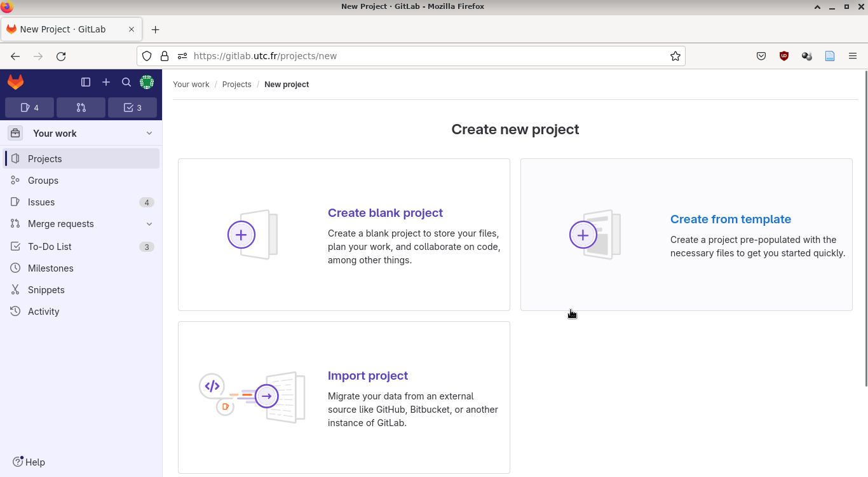The width and height of the screenshot is (868, 477).
Task: Select Snippets in the sidebar
Action: point(46,290)
